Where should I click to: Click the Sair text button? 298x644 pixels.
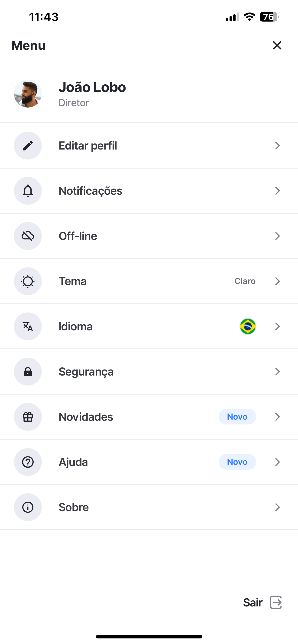pyautogui.click(x=253, y=603)
